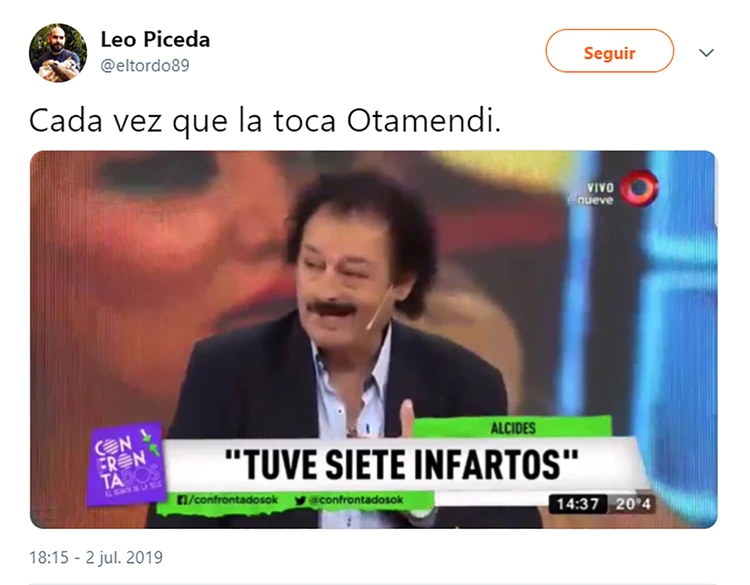Expand the tweet options chevron
This screenshot has height=585, width=750.
point(706,52)
